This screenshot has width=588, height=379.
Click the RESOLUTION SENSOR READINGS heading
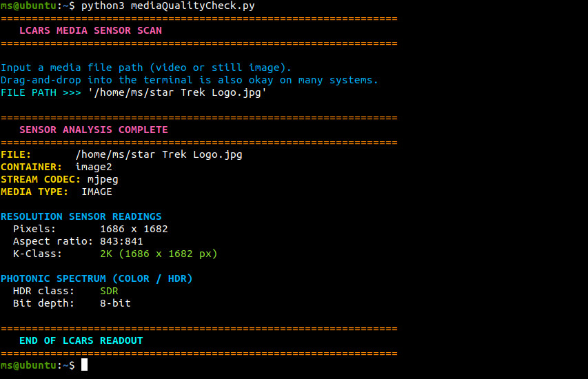click(x=81, y=216)
